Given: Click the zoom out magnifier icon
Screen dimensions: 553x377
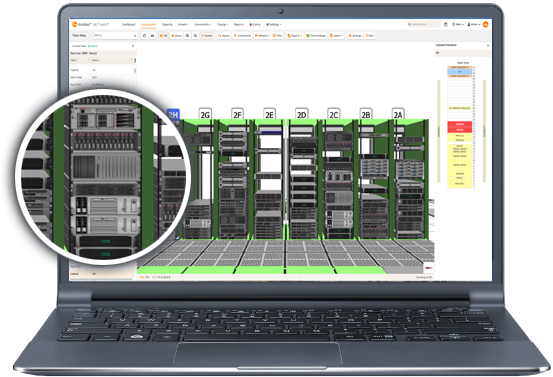Looking at the screenshot, I should pyautogui.click(x=195, y=36).
